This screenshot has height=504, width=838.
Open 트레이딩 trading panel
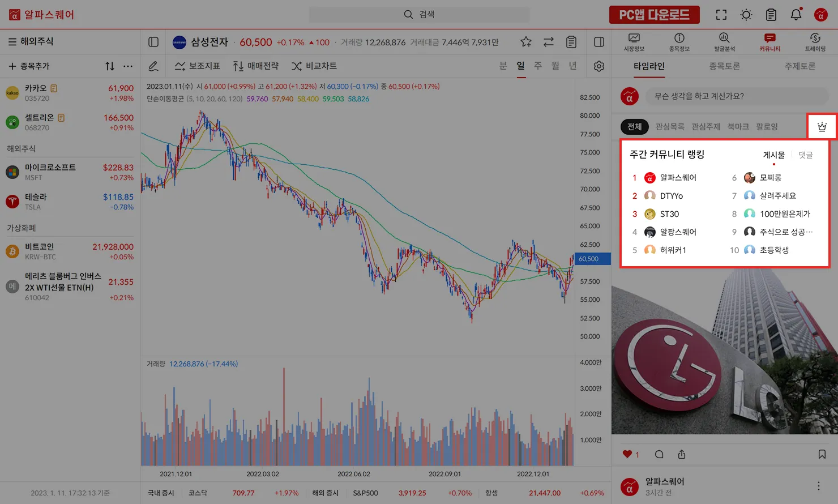(815, 42)
